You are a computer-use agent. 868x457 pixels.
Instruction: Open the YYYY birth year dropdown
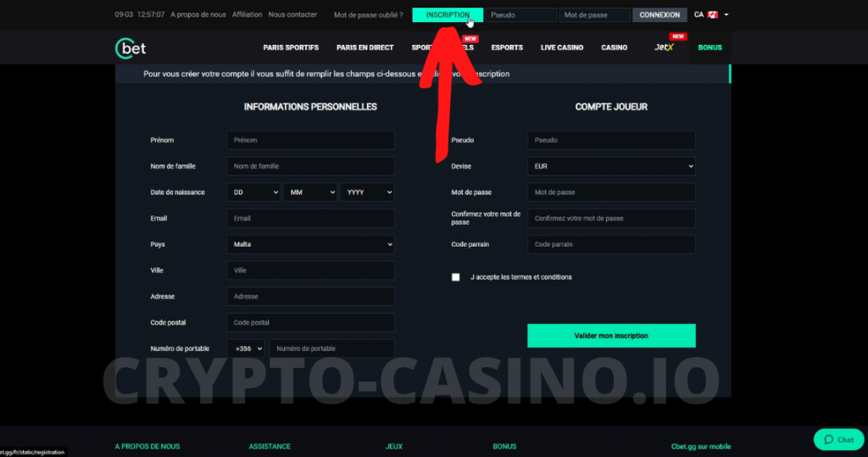[367, 192]
